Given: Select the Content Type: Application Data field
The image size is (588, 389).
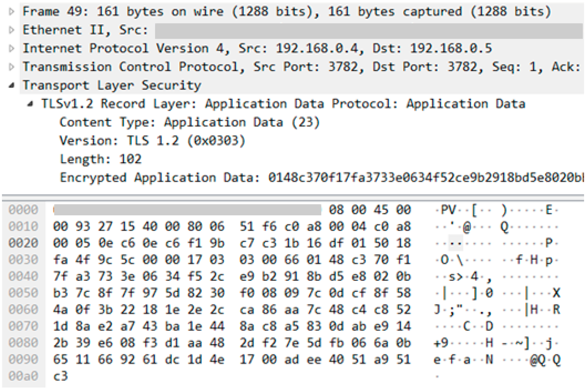Looking at the screenshot, I should [x=190, y=122].
